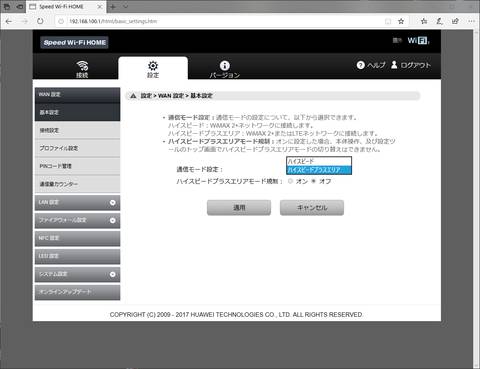This screenshot has width=480, height=369.
Task: Open the LED設定 section
Action: click(x=77, y=256)
